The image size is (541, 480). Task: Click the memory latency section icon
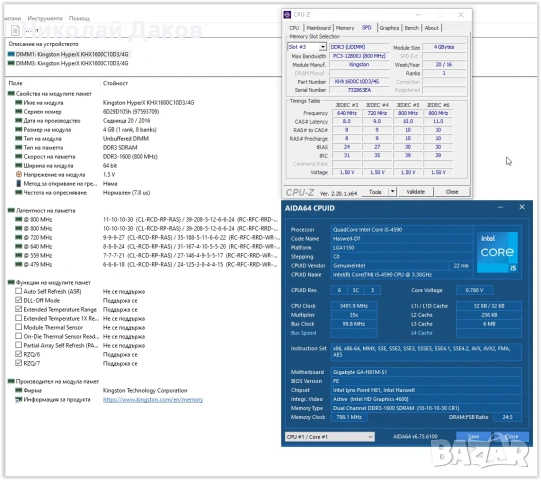pos(11,210)
